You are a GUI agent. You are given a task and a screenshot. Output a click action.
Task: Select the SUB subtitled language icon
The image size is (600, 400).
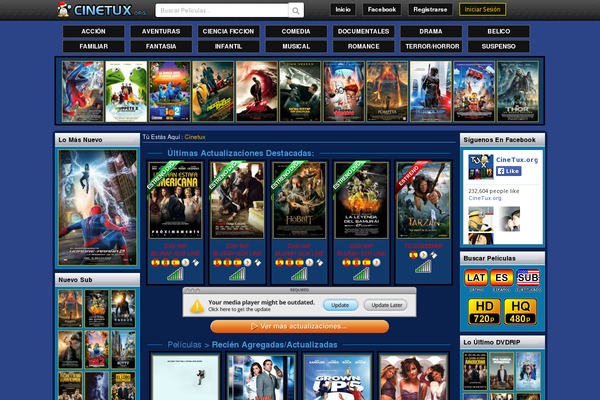528,278
